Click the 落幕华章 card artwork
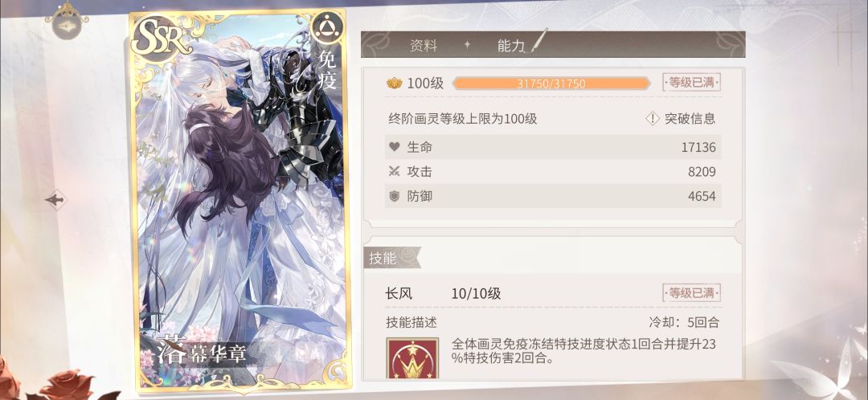Image resolution: width=868 pixels, height=400 pixels. [x=240, y=200]
